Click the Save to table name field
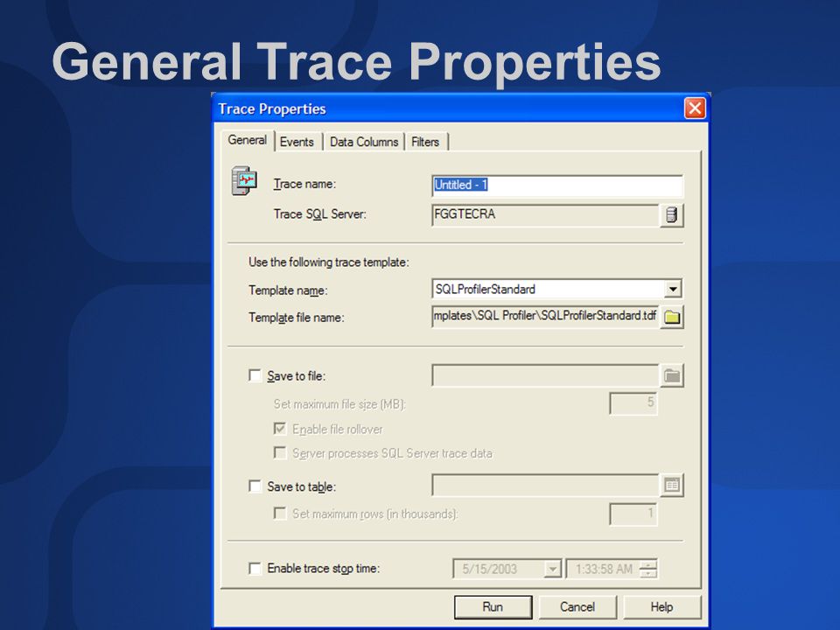Image resolution: width=840 pixels, height=630 pixels. pos(545,486)
